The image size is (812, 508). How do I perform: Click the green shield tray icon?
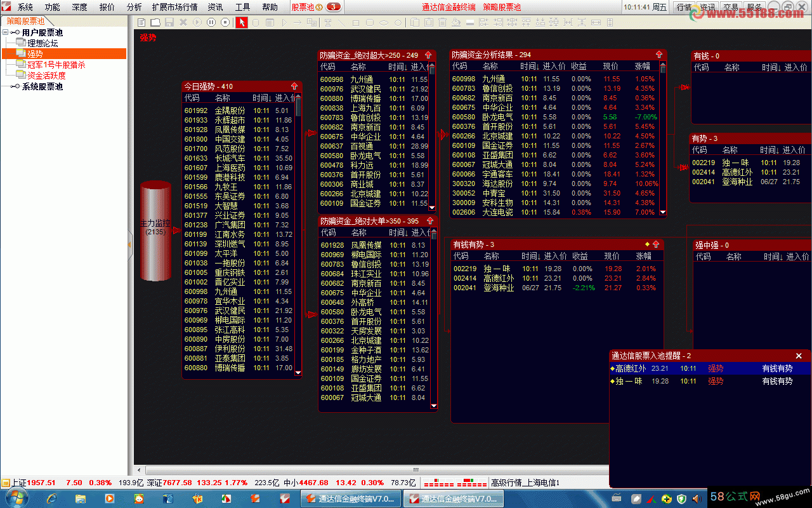click(681, 498)
